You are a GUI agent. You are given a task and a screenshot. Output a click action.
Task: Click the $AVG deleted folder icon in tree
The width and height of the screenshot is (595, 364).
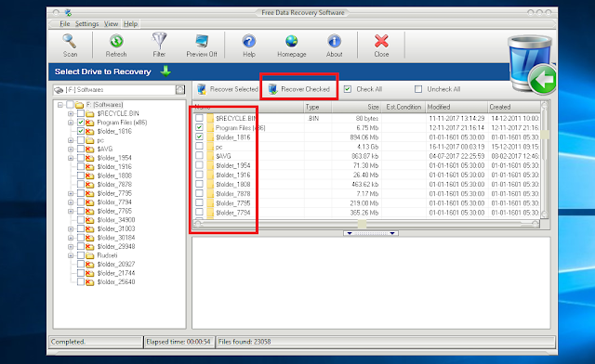tap(90, 149)
